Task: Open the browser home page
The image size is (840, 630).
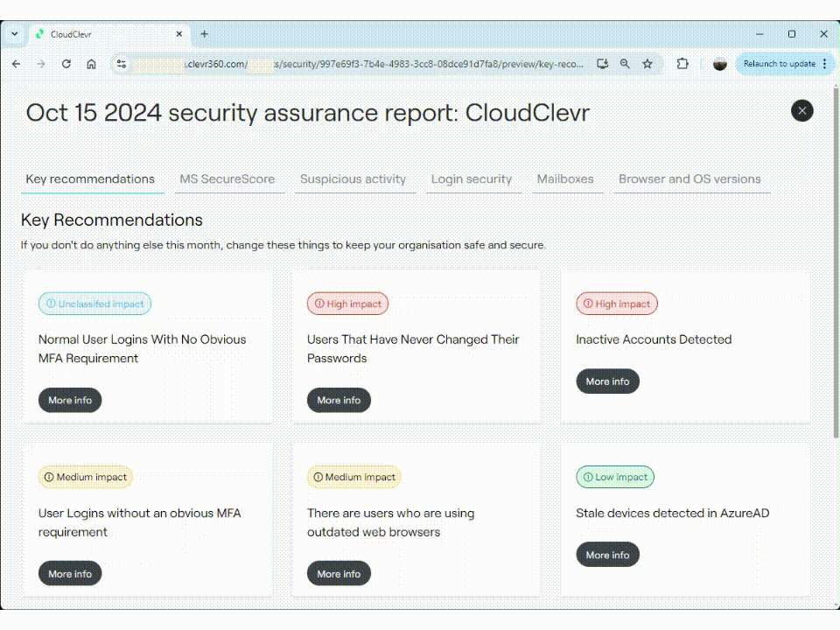Action: pyautogui.click(x=91, y=64)
